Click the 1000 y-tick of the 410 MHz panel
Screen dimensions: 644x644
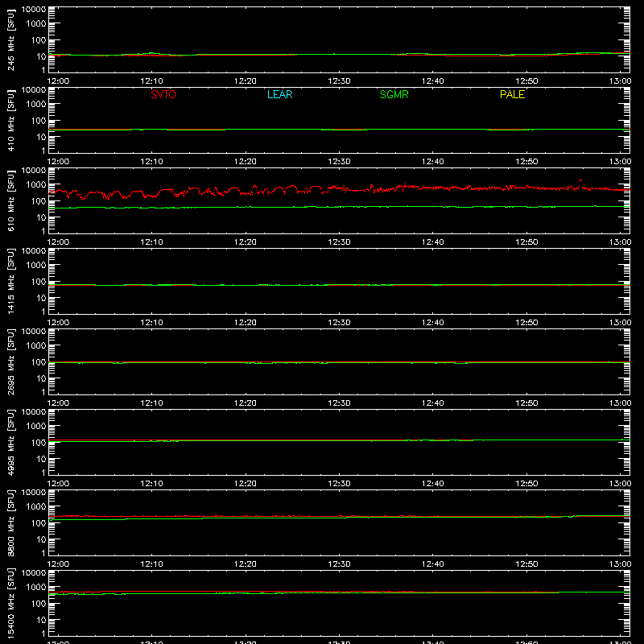coord(36,105)
